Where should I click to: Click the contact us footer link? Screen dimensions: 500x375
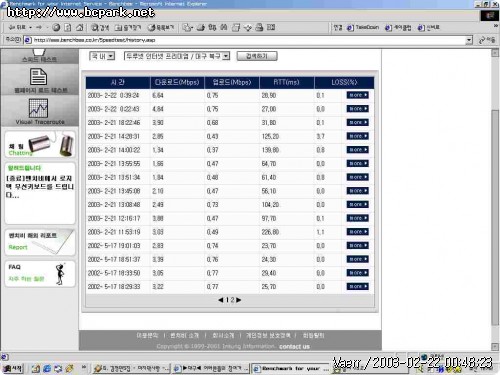(294, 347)
